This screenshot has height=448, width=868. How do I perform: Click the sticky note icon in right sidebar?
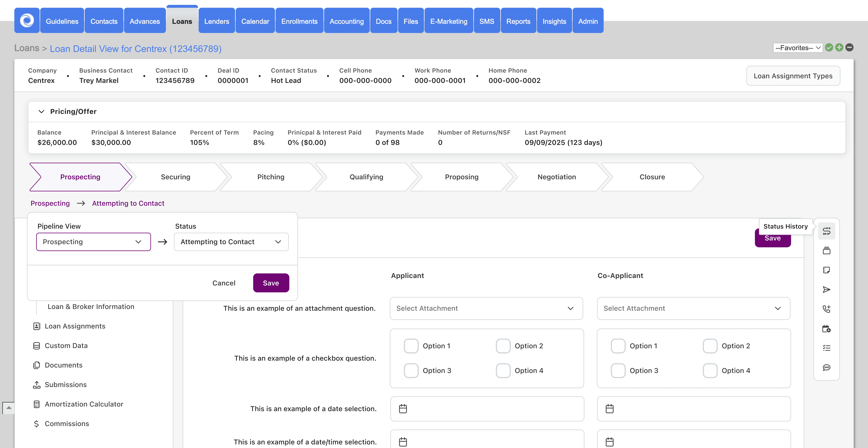pyautogui.click(x=826, y=270)
